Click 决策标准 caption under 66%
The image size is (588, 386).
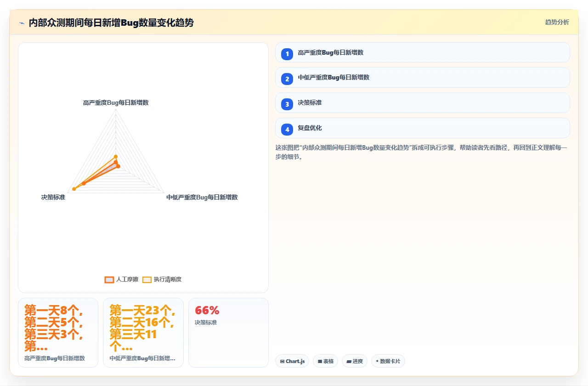coord(206,323)
